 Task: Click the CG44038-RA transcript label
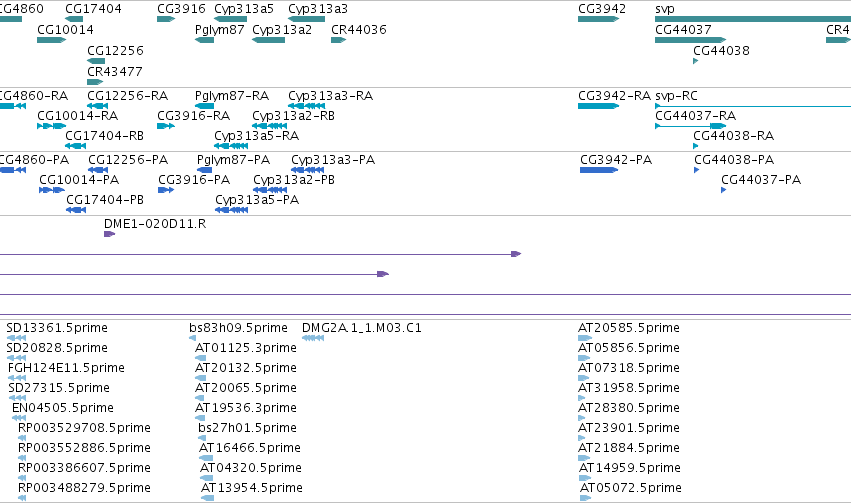(734, 136)
